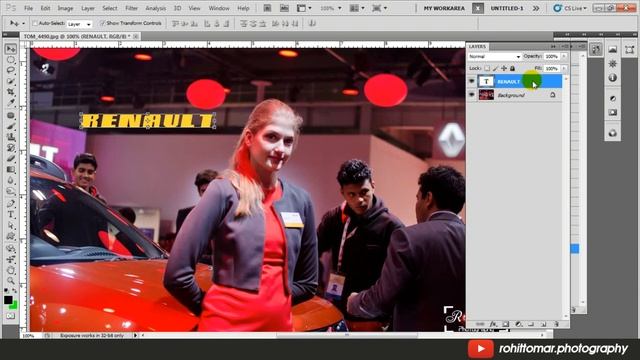The width and height of the screenshot is (640, 360).
Task: Open the arrange documents dropdown
Action: pyautogui.click(x=357, y=8)
